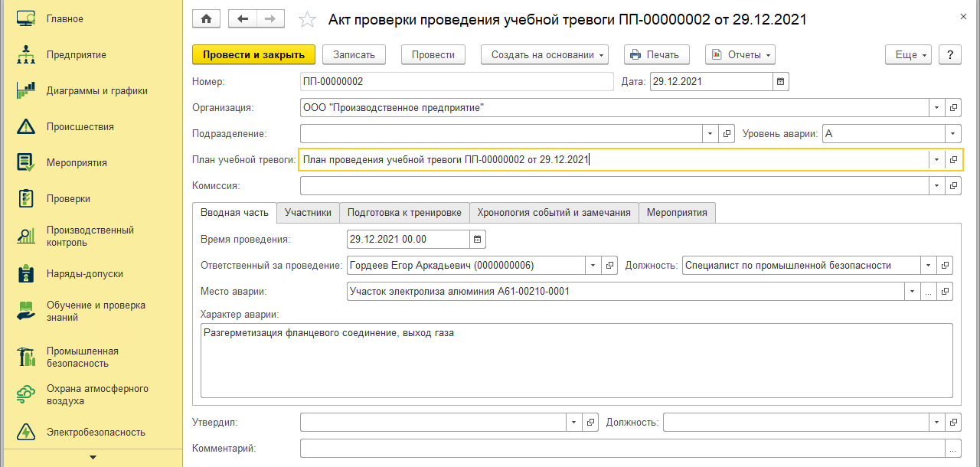Screen dimensions: 980x467
Task: Switch to the Вводная часть tab
Action: 234,213
